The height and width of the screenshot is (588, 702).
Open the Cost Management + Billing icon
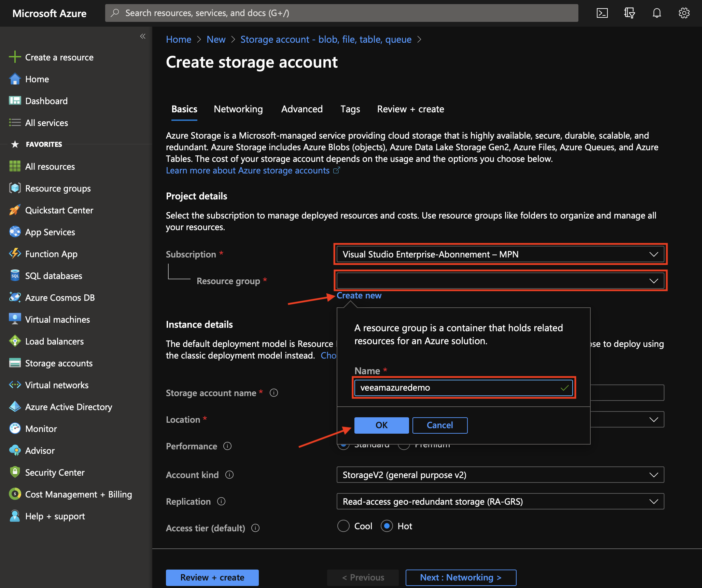point(15,494)
